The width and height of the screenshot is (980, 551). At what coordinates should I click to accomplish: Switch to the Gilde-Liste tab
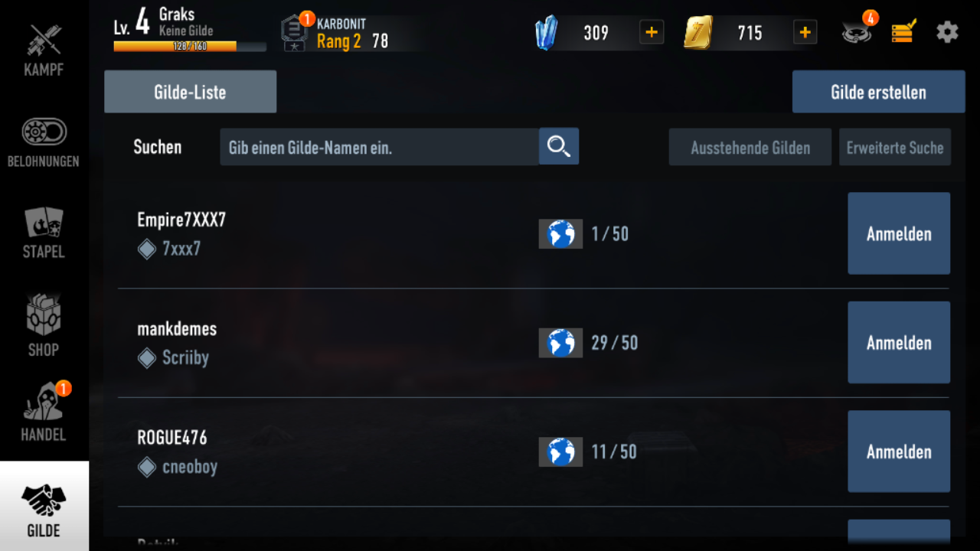[190, 92]
